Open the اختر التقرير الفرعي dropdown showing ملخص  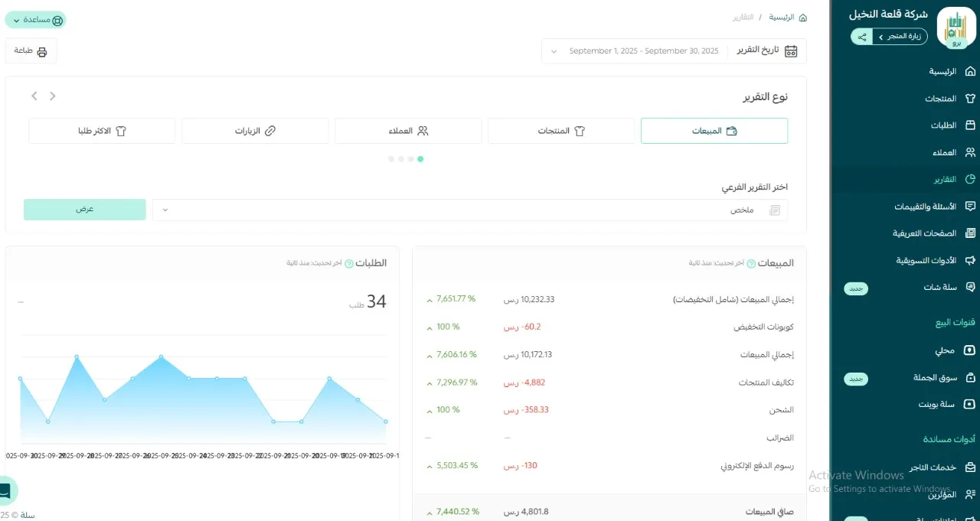470,210
